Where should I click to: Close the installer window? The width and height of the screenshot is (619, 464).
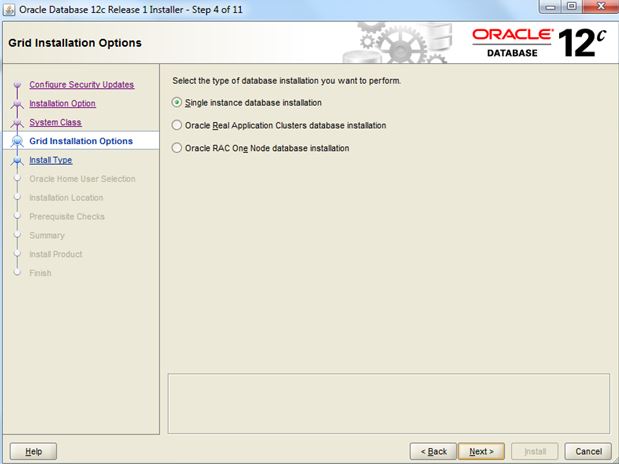600,7
